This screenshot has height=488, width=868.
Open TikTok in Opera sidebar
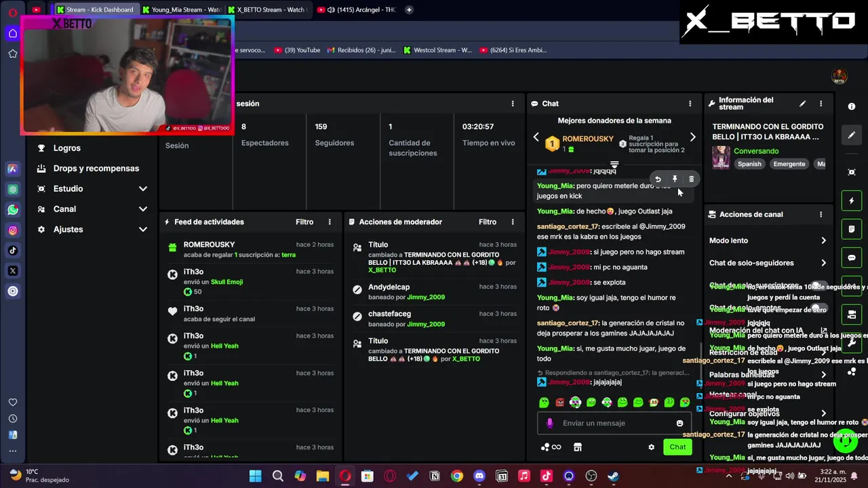tap(13, 251)
